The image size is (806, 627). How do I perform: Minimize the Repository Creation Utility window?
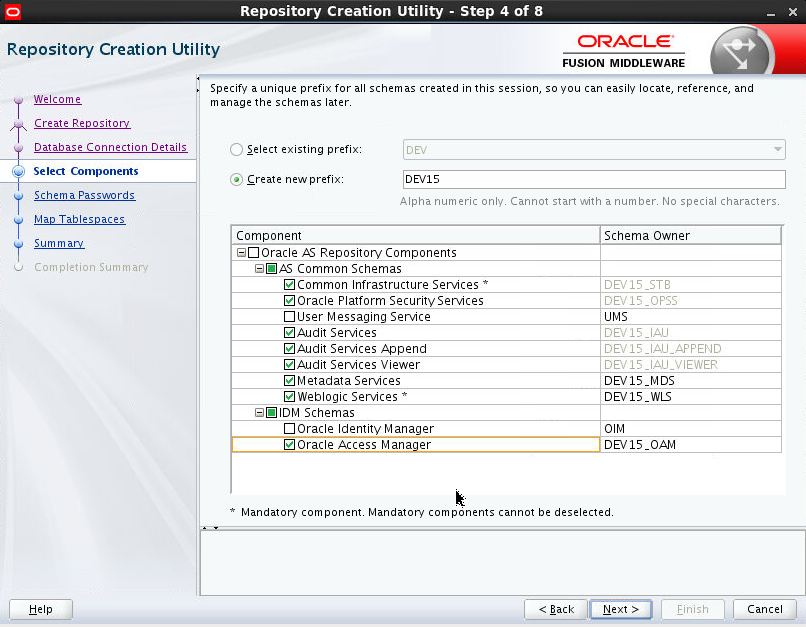pos(771,12)
